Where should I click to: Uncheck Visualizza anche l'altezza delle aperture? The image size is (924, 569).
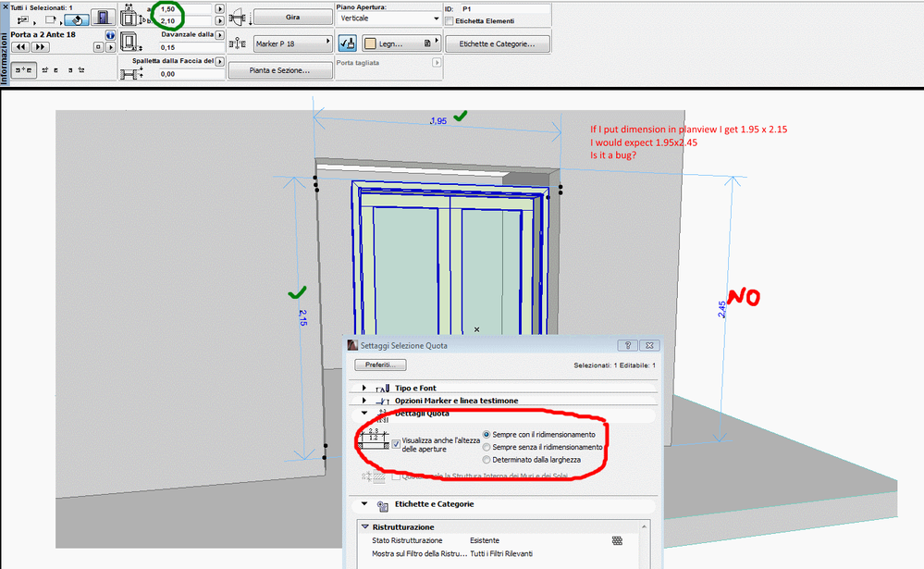tap(396, 444)
